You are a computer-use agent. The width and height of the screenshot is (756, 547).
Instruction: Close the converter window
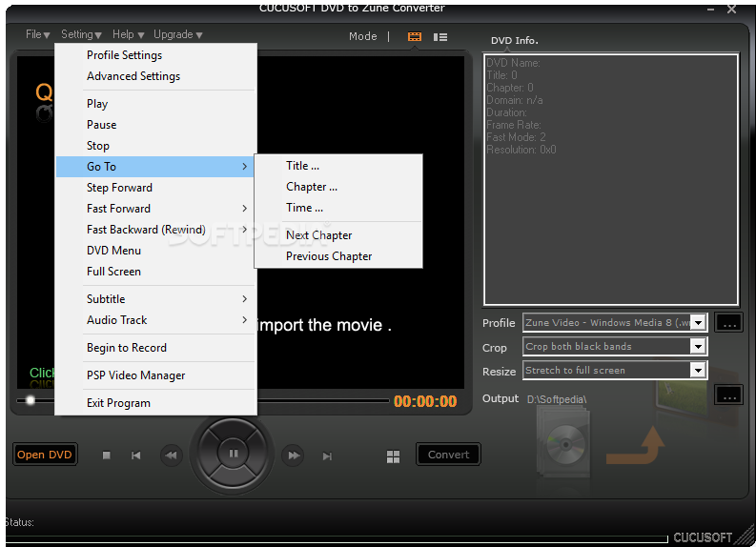click(732, 10)
